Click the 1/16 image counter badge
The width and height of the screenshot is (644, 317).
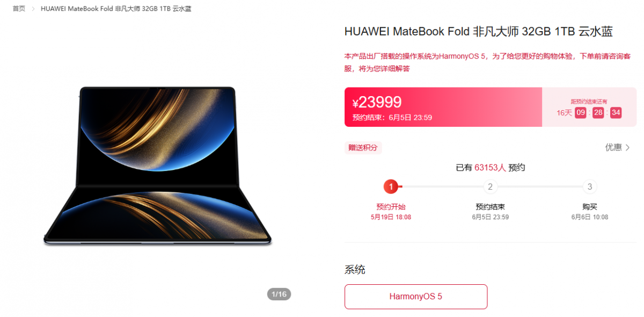click(x=279, y=294)
